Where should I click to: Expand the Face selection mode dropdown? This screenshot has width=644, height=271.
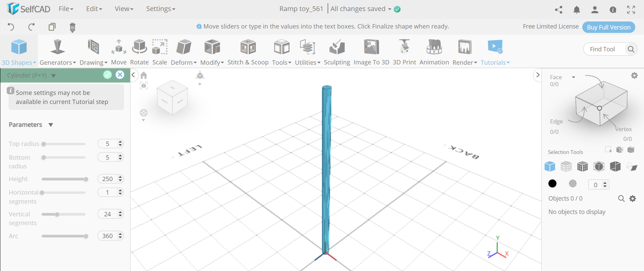(574, 77)
